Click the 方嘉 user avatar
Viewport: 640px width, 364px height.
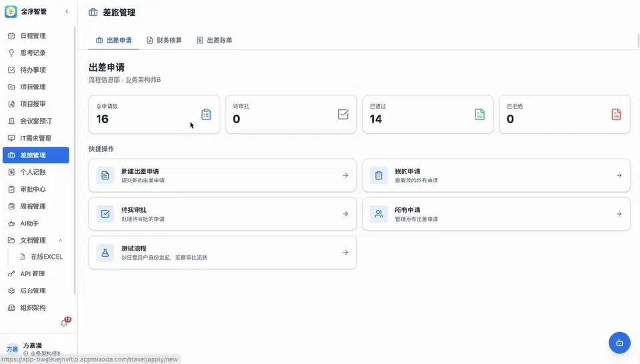click(x=12, y=349)
